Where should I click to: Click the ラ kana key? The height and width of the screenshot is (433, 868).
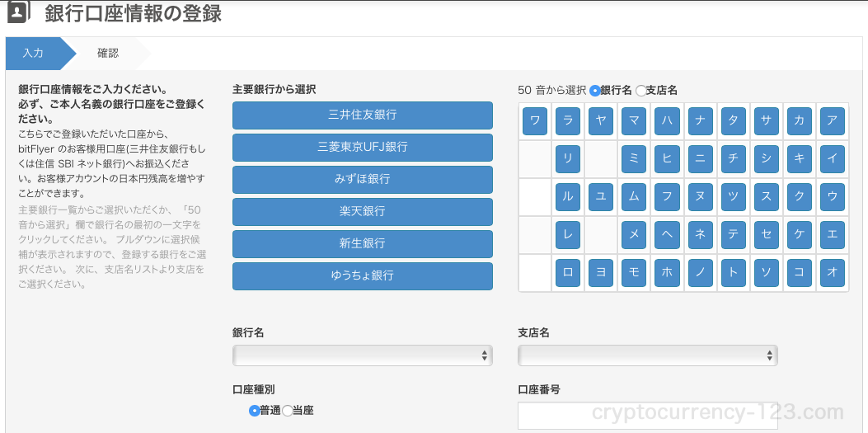tap(568, 121)
